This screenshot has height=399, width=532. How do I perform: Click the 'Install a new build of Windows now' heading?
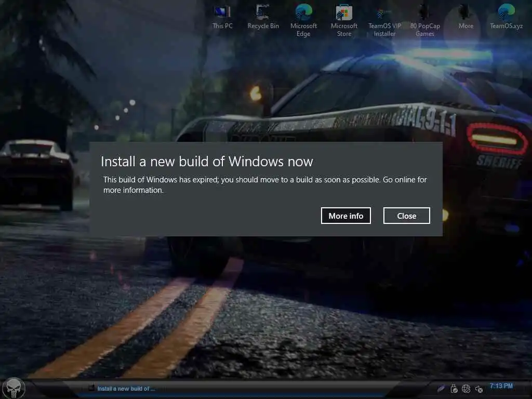(207, 162)
